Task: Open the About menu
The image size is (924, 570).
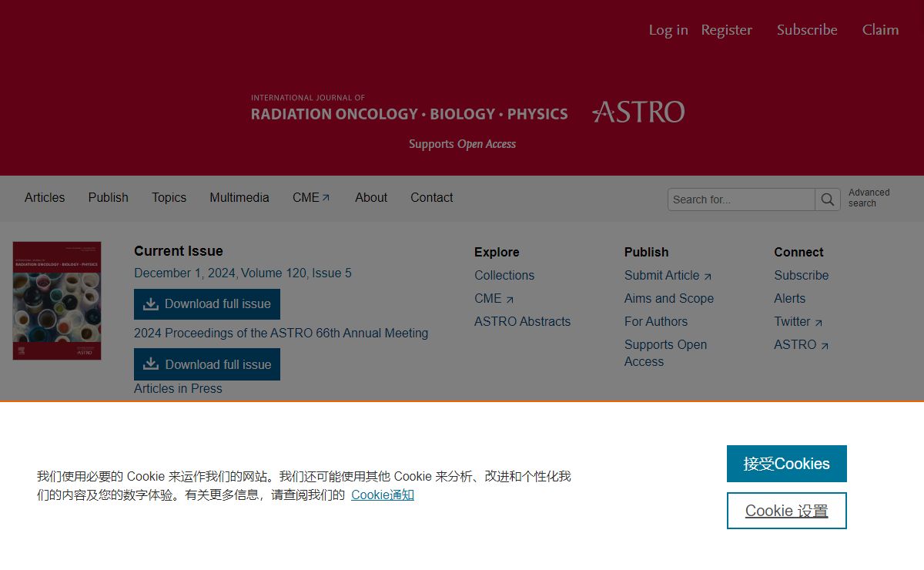Action: [371, 198]
